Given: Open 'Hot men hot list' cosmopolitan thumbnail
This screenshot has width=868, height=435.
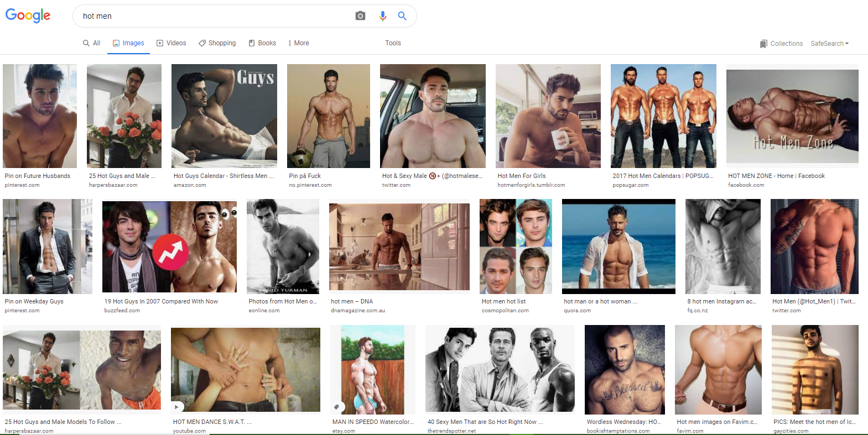Looking at the screenshot, I should (516, 247).
